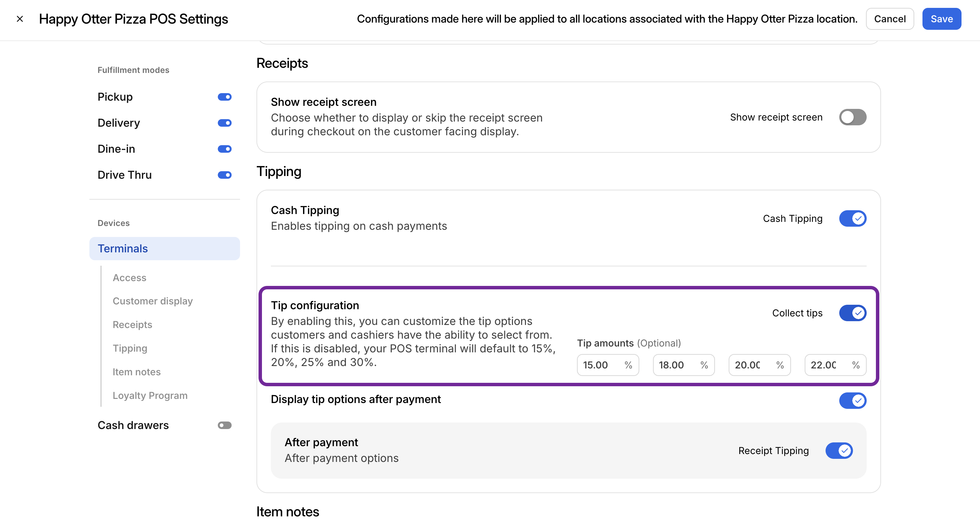Click the Item notes section heading
This screenshot has height=528, width=980.
pyautogui.click(x=288, y=512)
